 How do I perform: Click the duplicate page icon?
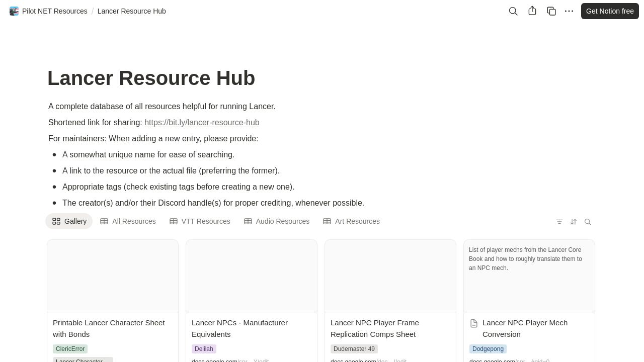[551, 11]
